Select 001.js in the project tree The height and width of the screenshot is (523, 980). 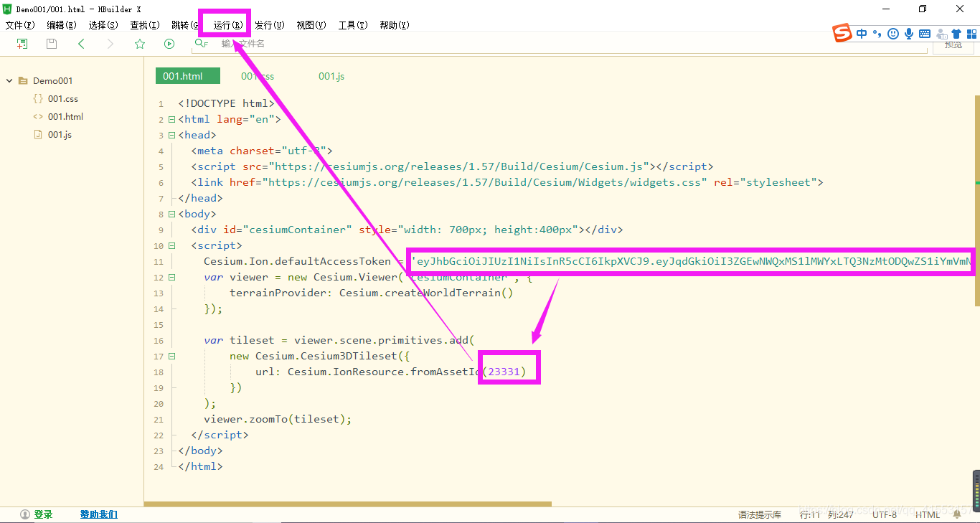click(60, 135)
